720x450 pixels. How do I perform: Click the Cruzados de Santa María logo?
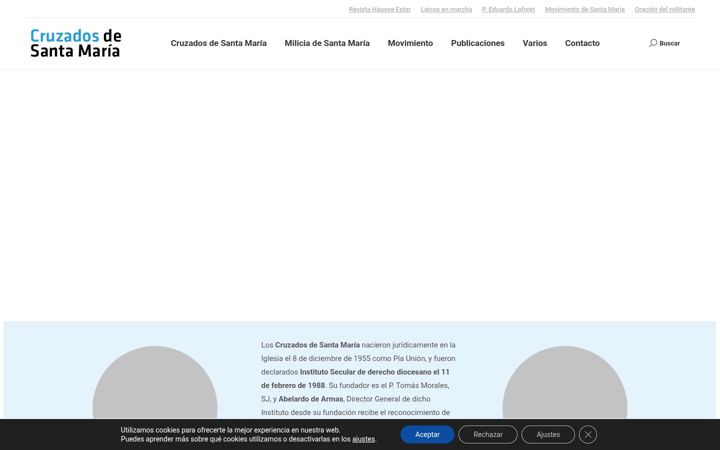point(76,43)
